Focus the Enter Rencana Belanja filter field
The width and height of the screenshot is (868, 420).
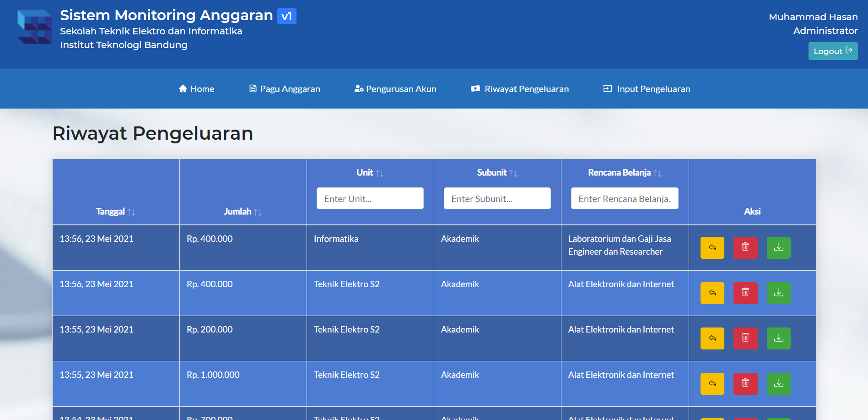[x=625, y=198]
